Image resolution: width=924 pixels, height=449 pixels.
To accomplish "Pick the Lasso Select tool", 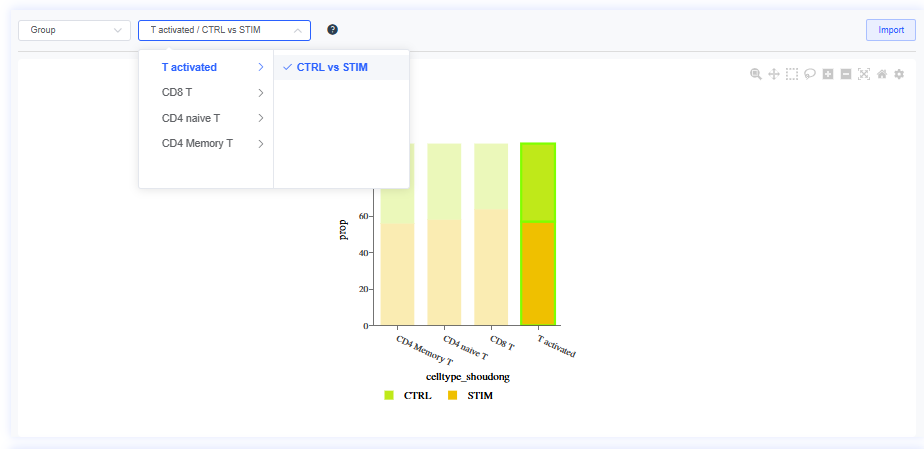I will 810,74.
